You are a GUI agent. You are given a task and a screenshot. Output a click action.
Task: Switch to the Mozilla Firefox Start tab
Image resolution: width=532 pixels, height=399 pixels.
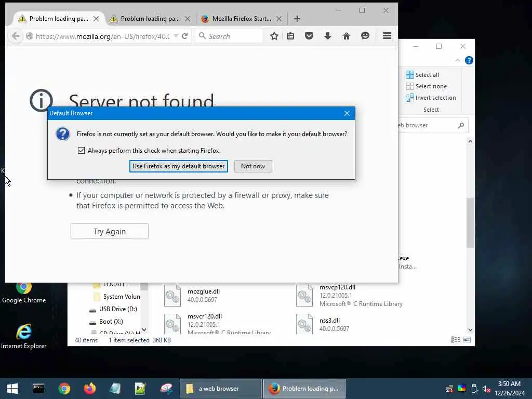[x=242, y=19]
